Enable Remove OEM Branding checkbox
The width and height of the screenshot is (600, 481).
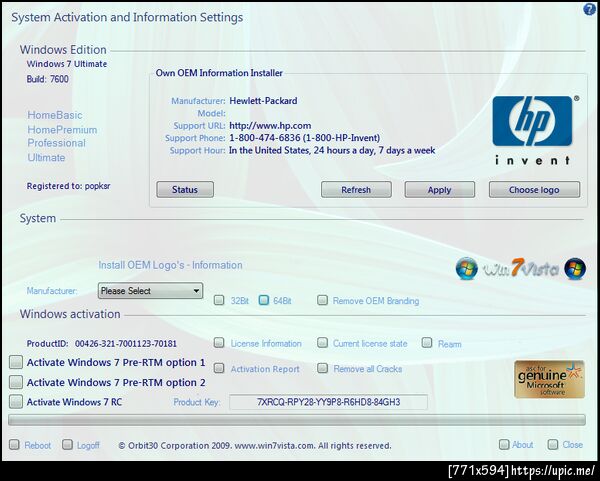click(323, 300)
